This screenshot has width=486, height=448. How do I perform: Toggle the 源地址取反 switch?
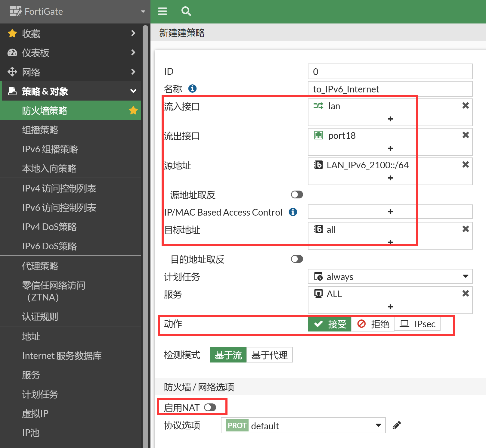tap(297, 195)
